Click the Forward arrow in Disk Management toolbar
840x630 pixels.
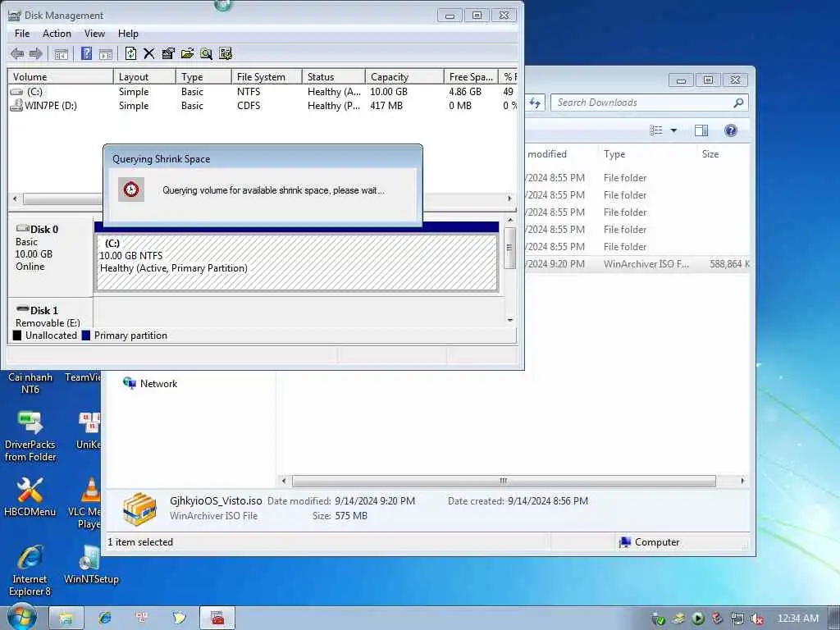pos(36,53)
